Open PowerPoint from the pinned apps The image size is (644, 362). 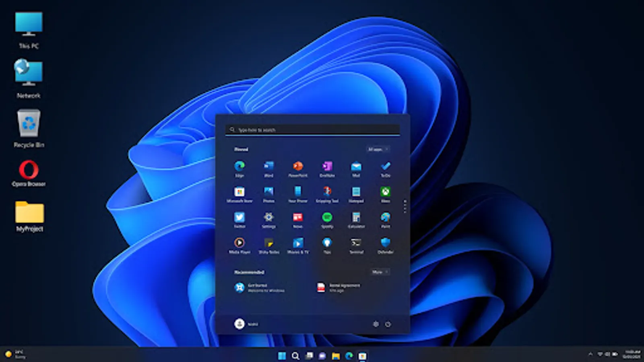click(298, 167)
